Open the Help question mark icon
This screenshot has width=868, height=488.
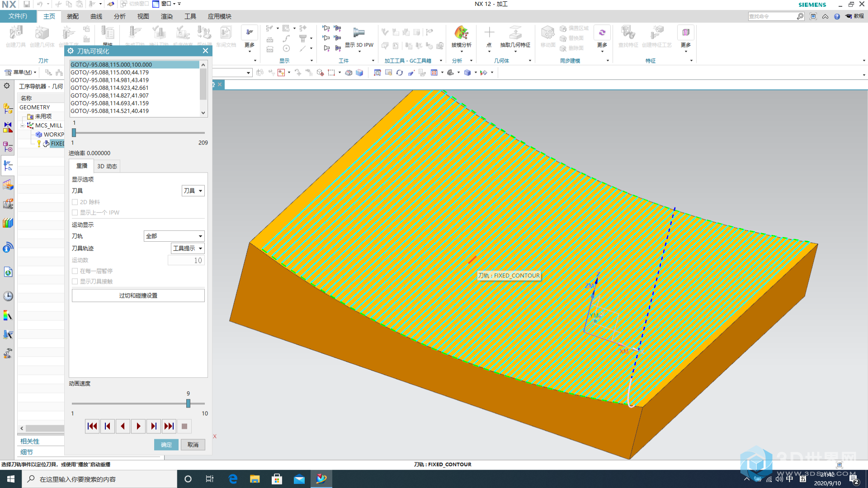pyautogui.click(x=837, y=16)
